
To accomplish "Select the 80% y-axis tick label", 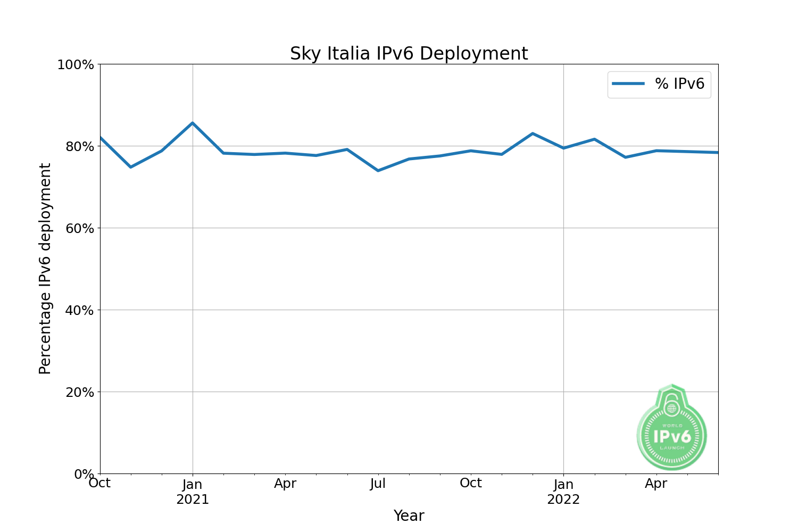I will 79,146.
